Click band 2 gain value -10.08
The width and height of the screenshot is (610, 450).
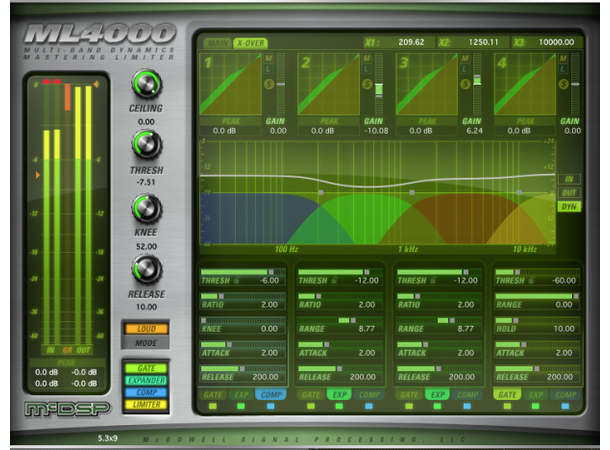click(376, 131)
